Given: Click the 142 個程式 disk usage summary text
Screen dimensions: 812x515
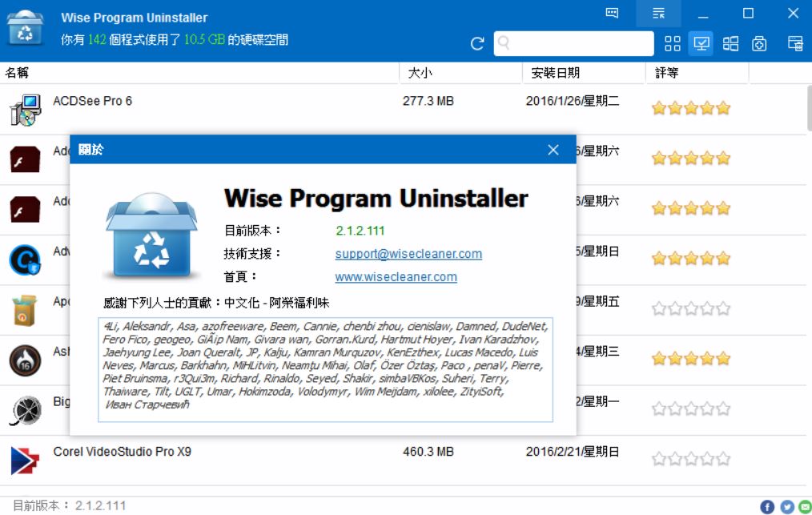Looking at the screenshot, I should point(175,40).
